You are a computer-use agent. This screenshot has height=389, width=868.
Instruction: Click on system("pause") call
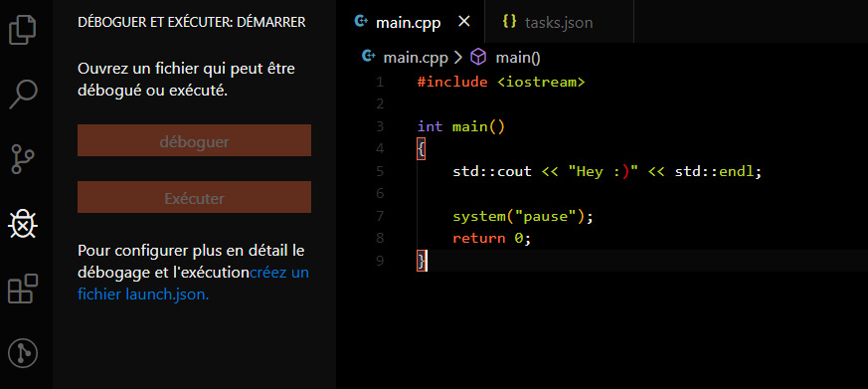click(x=519, y=216)
